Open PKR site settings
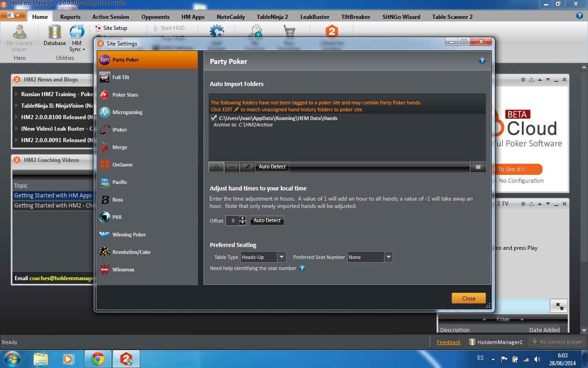Image resolution: width=588 pixels, height=368 pixels. pyautogui.click(x=147, y=217)
